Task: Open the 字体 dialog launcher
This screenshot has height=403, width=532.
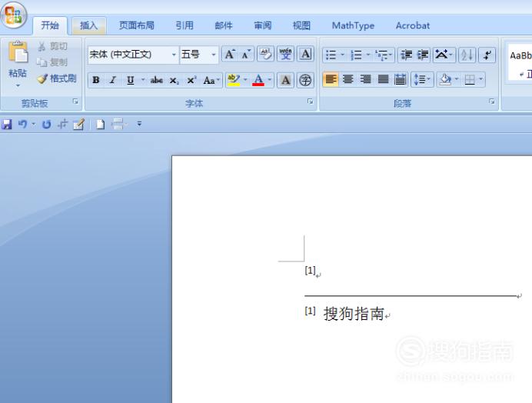Action: tap(310, 102)
